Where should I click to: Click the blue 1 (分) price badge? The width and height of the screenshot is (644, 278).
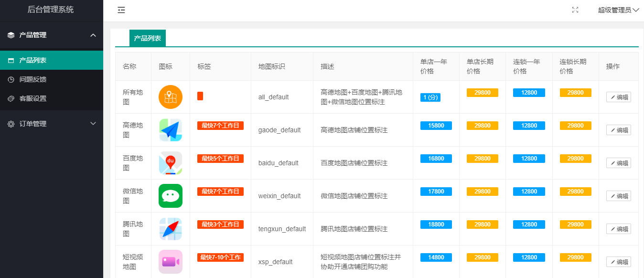429,97
